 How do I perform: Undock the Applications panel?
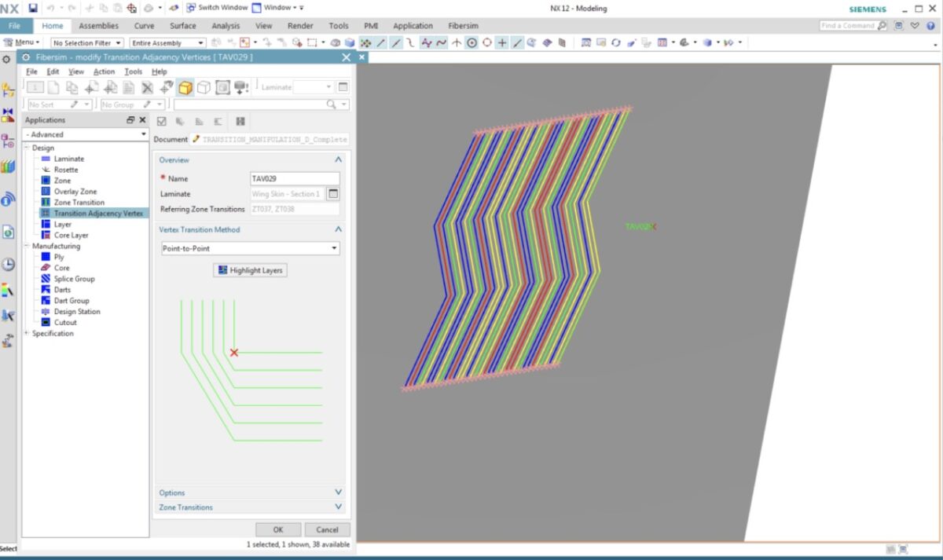pyautogui.click(x=130, y=120)
